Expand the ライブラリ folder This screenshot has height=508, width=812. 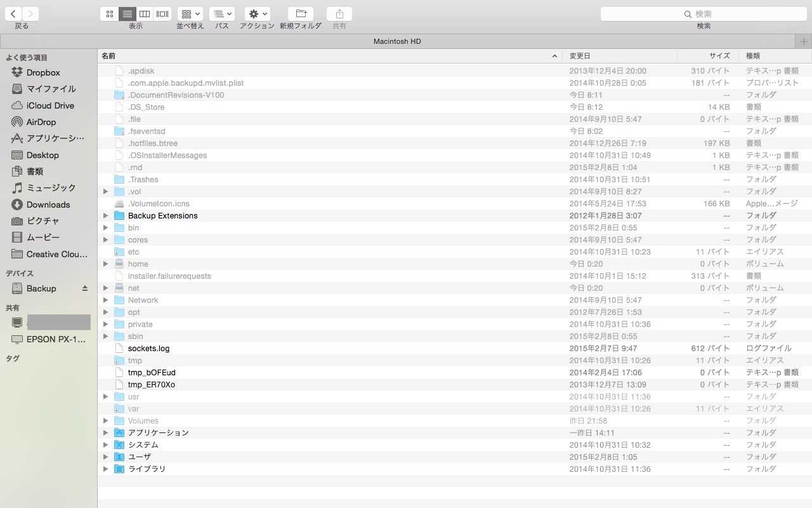pyautogui.click(x=106, y=469)
